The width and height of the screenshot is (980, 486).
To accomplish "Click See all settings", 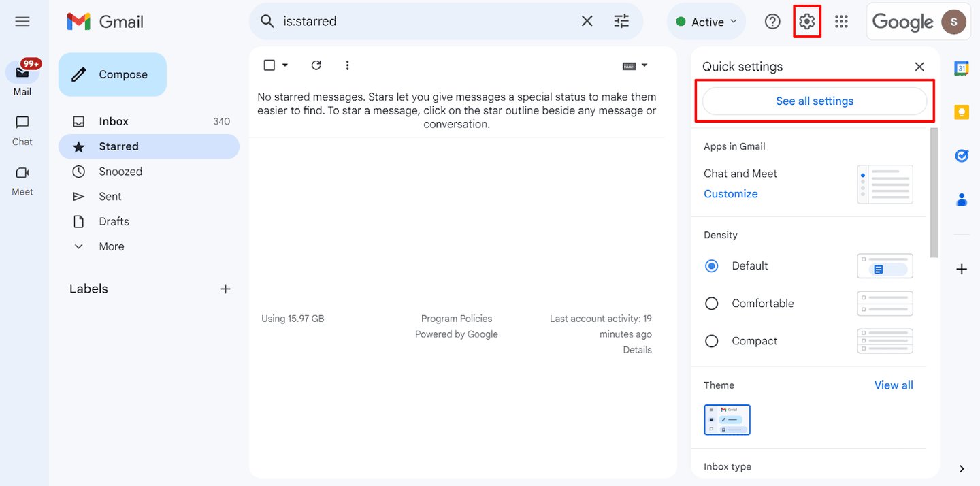I will click(815, 101).
